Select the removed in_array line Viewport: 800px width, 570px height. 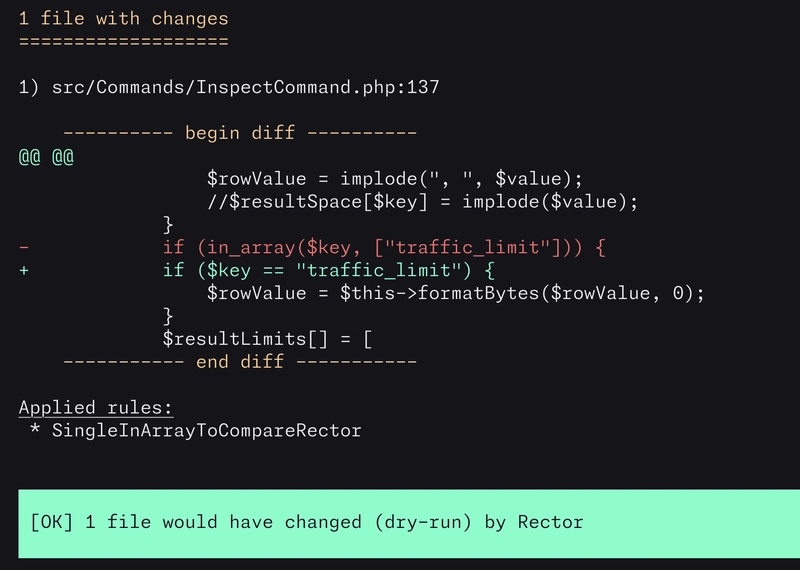click(x=385, y=247)
